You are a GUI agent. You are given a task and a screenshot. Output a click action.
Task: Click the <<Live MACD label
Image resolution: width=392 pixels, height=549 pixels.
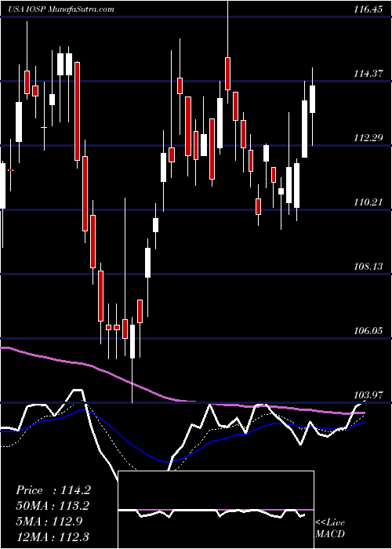tap(330, 528)
